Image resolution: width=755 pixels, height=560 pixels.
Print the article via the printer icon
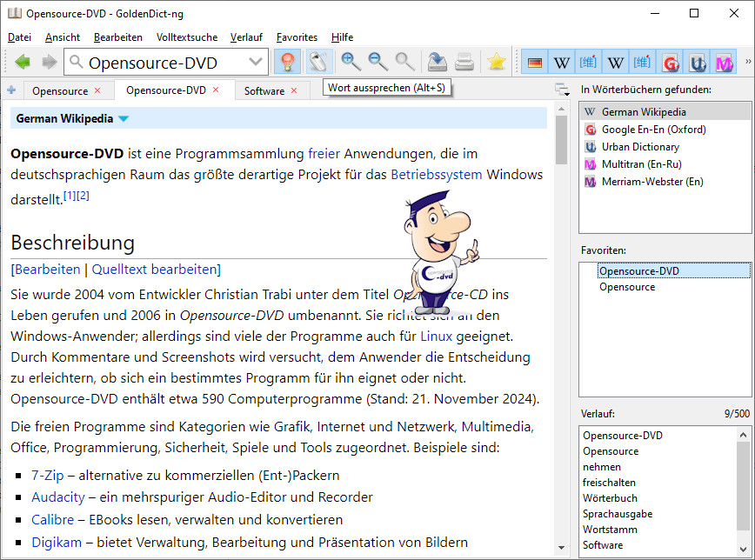[464, 62]
